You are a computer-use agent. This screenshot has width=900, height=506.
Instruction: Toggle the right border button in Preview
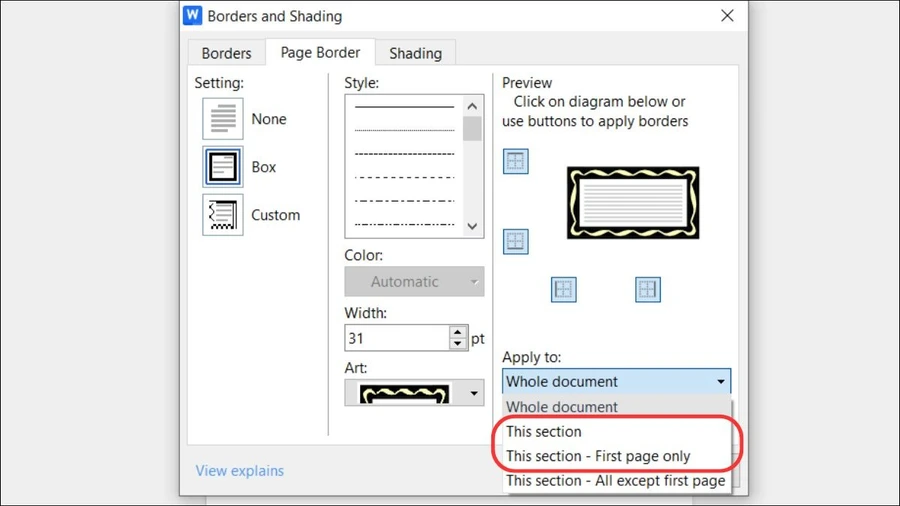648,289
